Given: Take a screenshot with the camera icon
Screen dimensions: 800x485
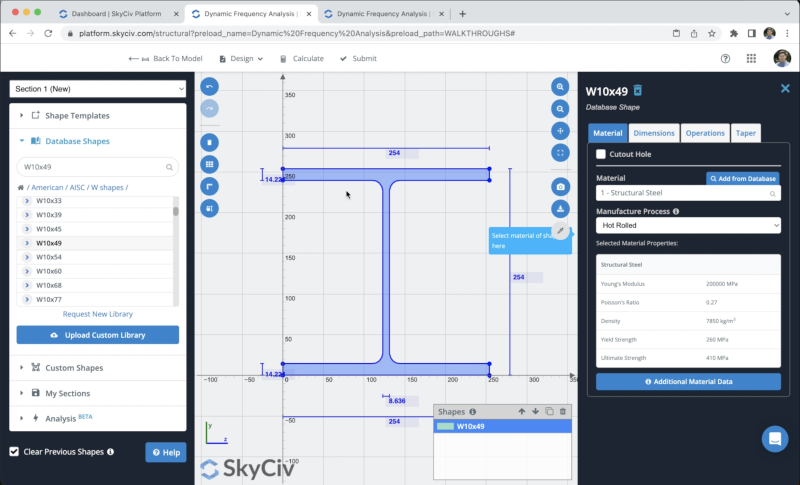Looking at the screenshot, I should [x=560, y=187].
